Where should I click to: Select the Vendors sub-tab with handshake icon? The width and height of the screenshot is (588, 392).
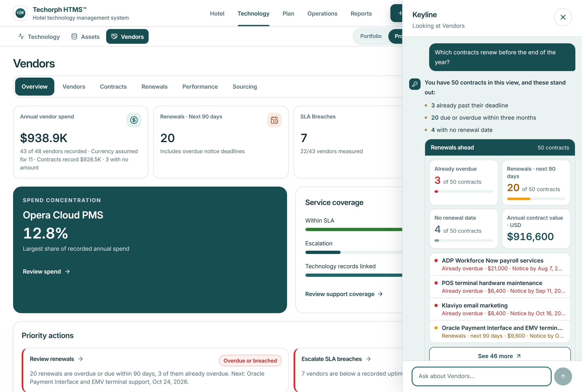click(127, 37)
